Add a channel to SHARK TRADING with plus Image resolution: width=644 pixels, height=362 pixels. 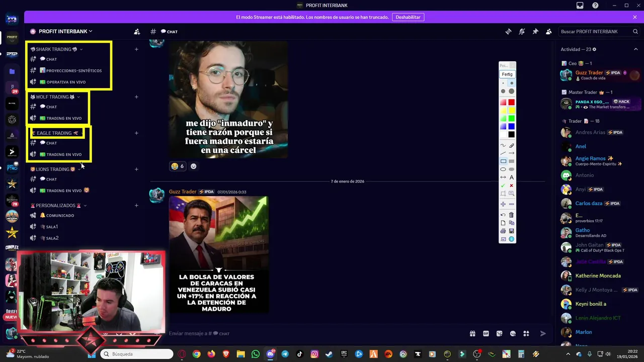[136, 49]
